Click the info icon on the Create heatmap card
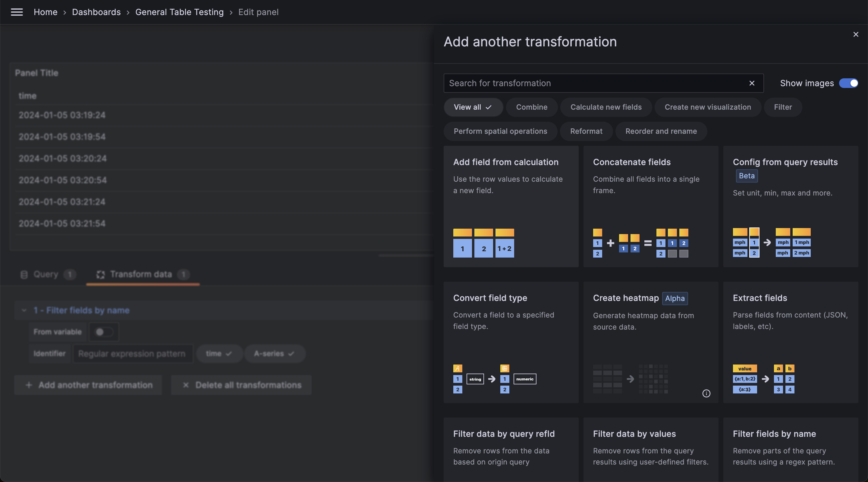The width and height of the screenshot is (868, 482). [x=706, y=393]
